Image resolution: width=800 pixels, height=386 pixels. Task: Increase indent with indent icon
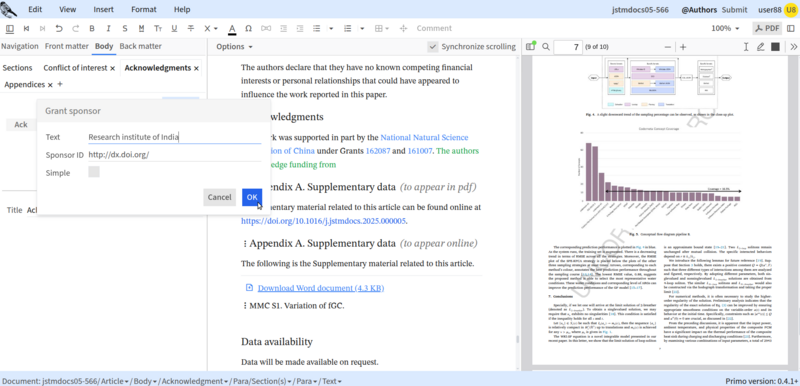300,29
